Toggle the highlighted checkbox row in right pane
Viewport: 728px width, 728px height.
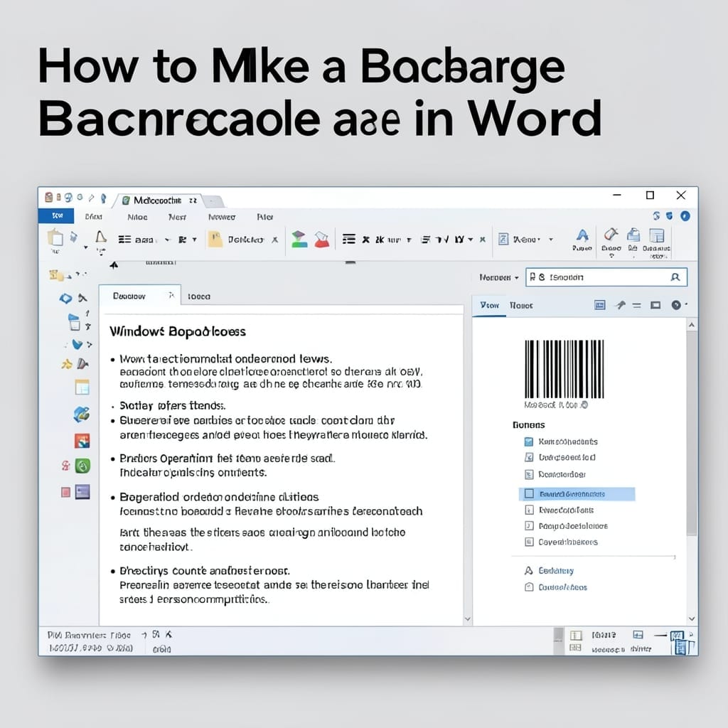coord(577,494)
